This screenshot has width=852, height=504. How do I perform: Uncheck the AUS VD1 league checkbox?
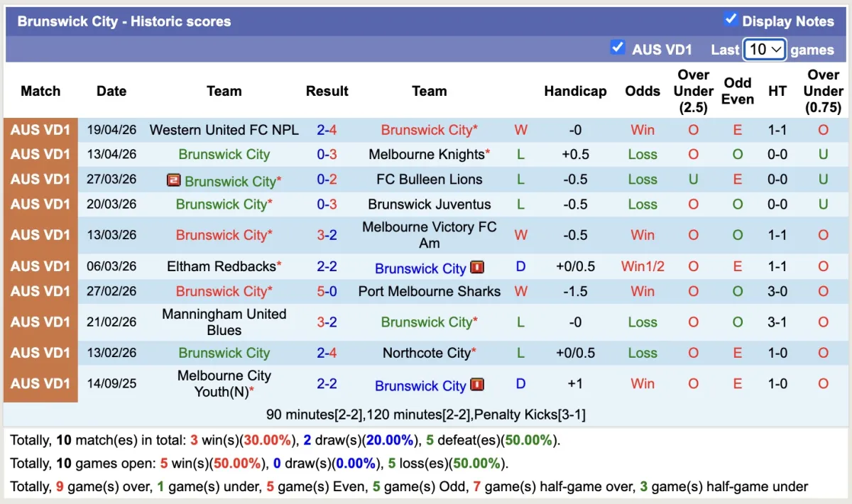point(618,48)
